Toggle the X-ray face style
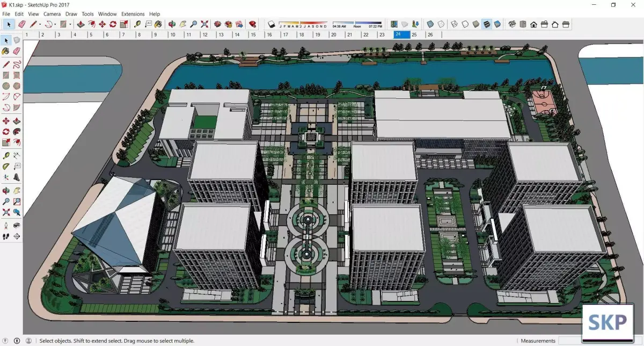 click(430, 24)
